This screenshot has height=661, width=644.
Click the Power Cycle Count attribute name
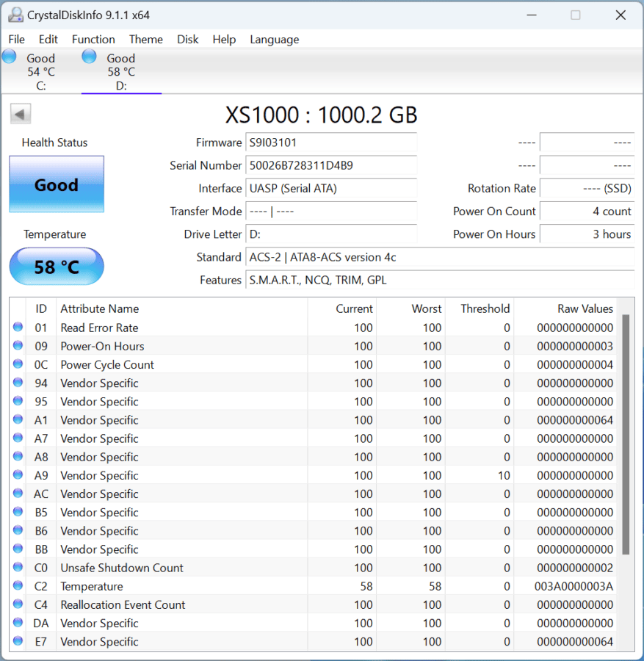point(107,364)
